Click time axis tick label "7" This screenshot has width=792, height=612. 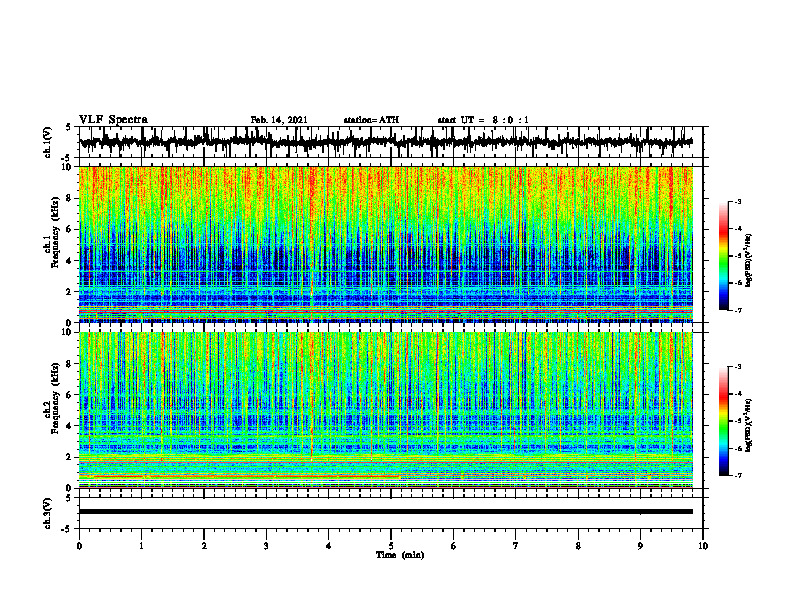click(x=516, y=546)
